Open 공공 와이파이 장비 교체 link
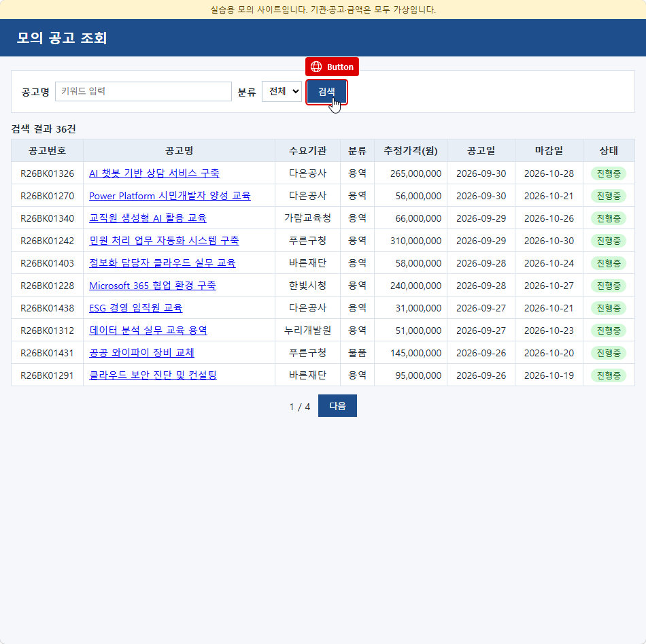Image resolution: width=646 pixels, height=644 pixels. point(141,353)
